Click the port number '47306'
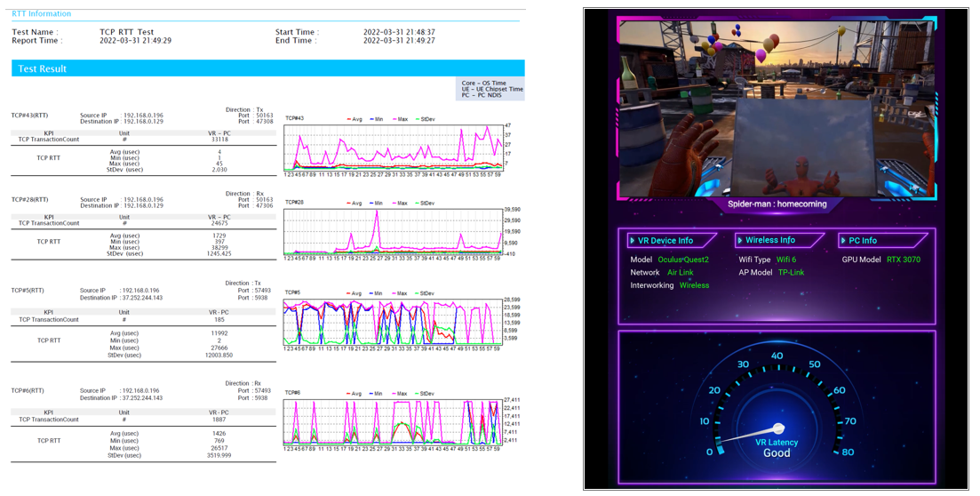Image resolution: width=980 pixels, height=496 pixels. (265, 205)
